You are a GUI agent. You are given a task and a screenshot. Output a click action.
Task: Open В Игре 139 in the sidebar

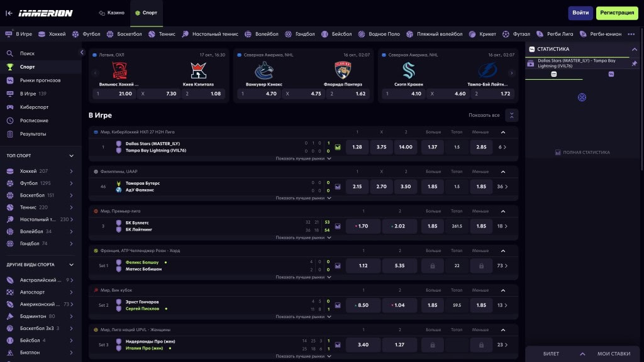pyautogui.click(x=40, y=94)
